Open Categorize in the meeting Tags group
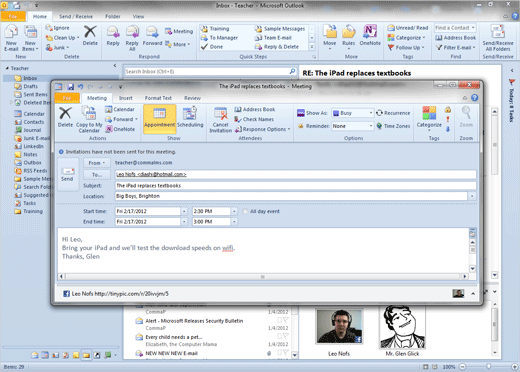520x372 pixels. [429, 118]
